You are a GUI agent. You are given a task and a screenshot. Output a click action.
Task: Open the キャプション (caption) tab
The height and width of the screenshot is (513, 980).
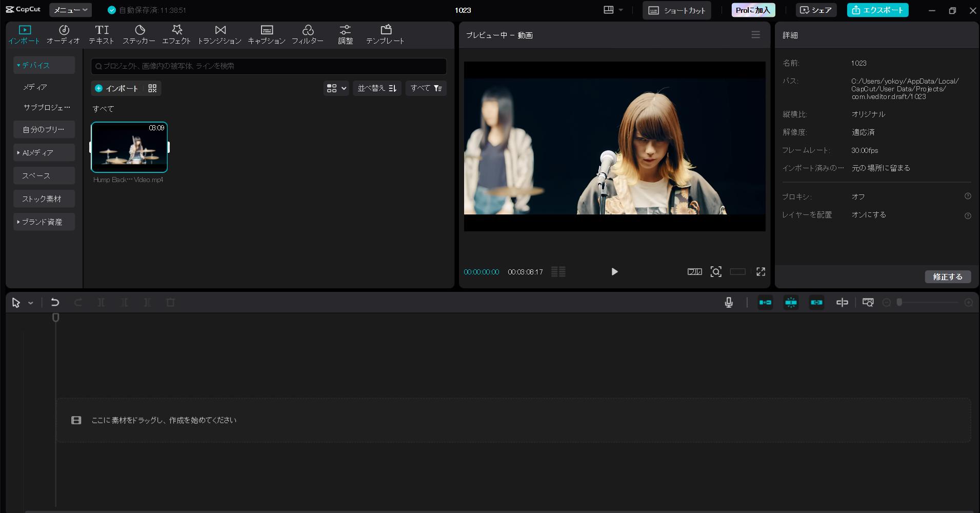(x=267, y=34)
